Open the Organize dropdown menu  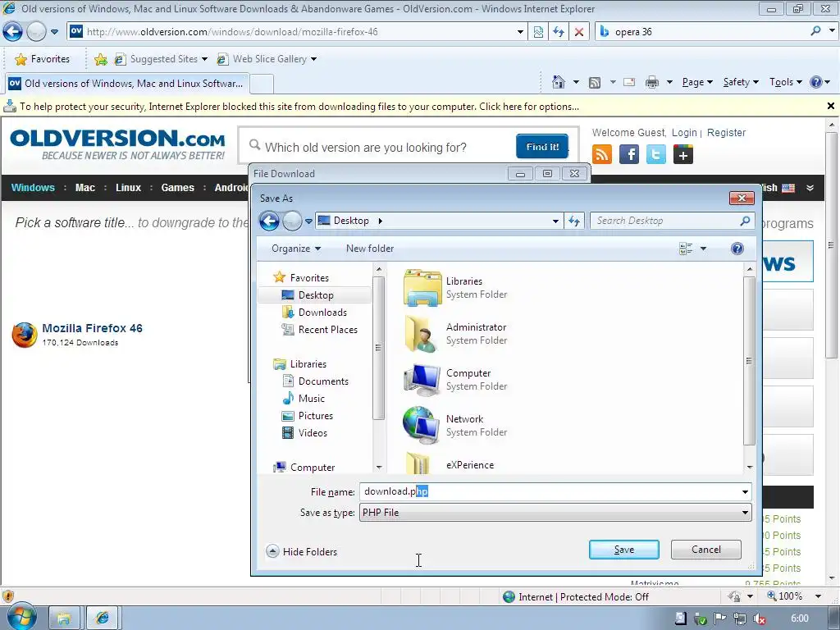click(x=295, y=249)
